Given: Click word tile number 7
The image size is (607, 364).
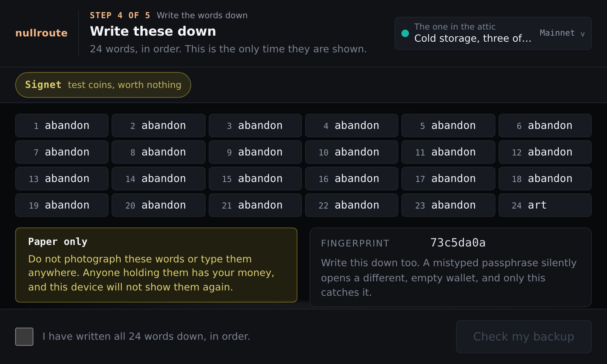Looking at the screenshot, I should click(x=62, y=152).
